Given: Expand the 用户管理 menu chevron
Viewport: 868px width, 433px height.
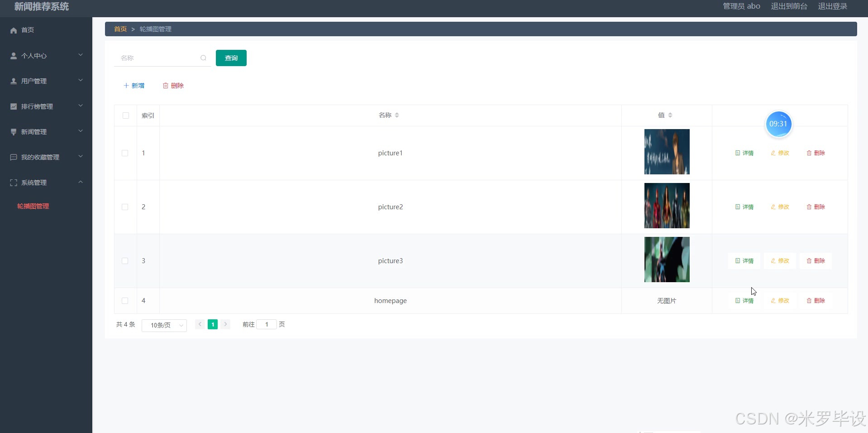Looking at the screenshot, I should pyautogui.click(x=81, y=81).
